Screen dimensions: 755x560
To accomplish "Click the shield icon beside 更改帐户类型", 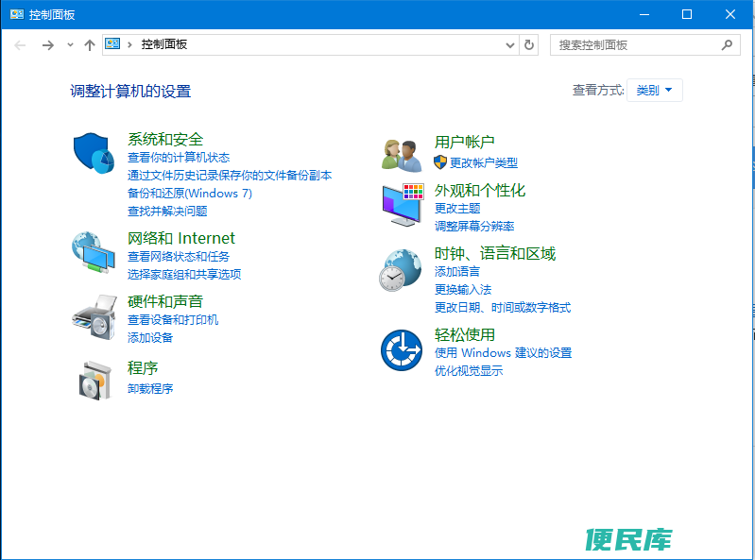I will click(x=440, y=162).
